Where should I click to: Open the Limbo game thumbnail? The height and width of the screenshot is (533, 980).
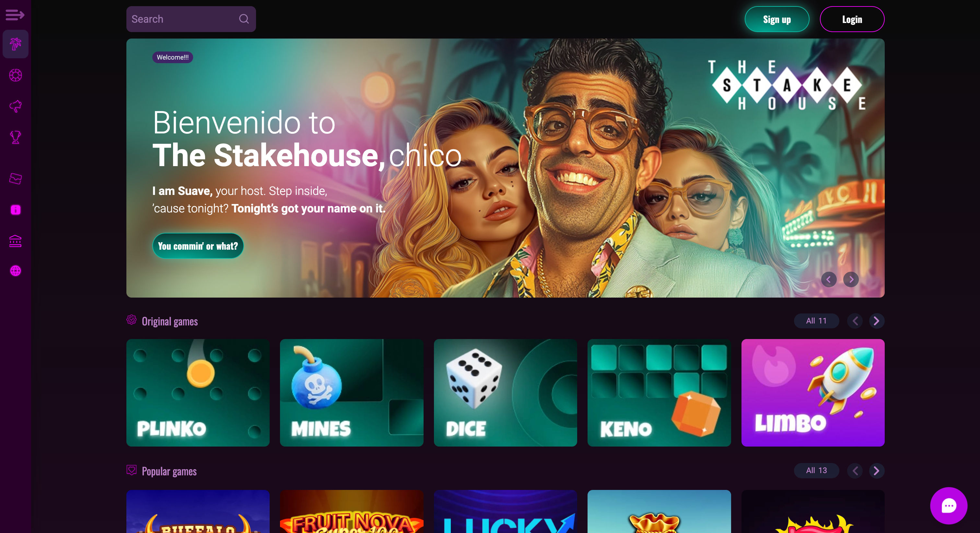click(x=812, y=393)
